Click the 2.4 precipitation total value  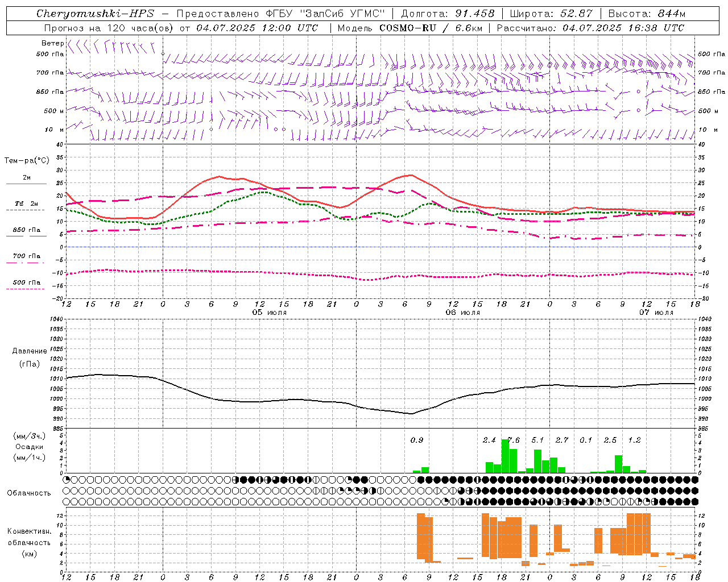coord(489,440)
